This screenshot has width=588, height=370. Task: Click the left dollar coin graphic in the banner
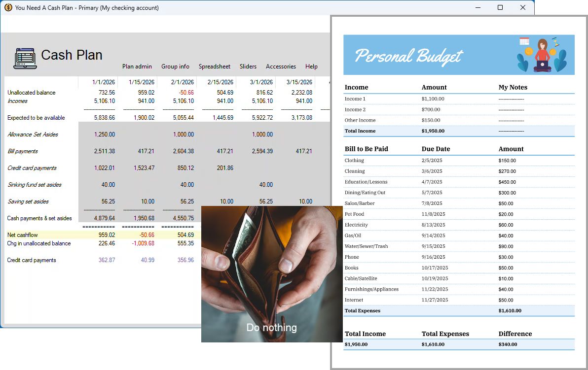(x=529, y=51)
